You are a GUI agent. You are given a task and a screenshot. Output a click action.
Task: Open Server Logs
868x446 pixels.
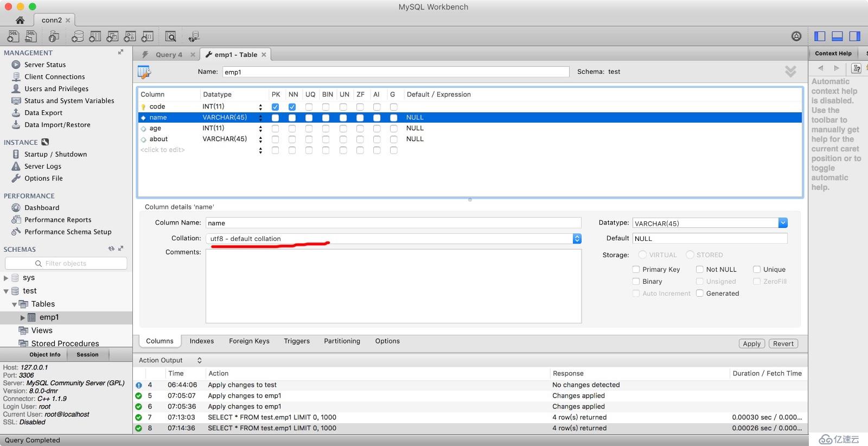click(x=43, y=167)
